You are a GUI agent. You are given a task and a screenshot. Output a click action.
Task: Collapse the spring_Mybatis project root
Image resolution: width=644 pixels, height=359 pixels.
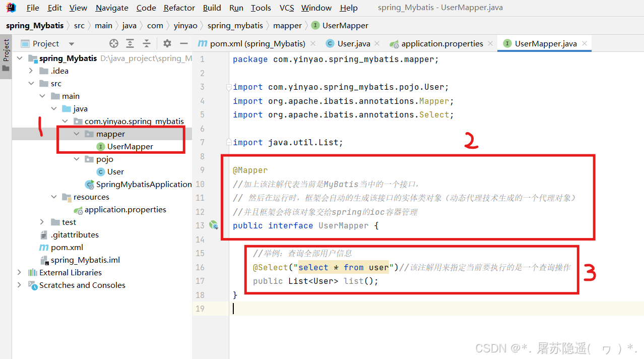(x=20, y=58)
